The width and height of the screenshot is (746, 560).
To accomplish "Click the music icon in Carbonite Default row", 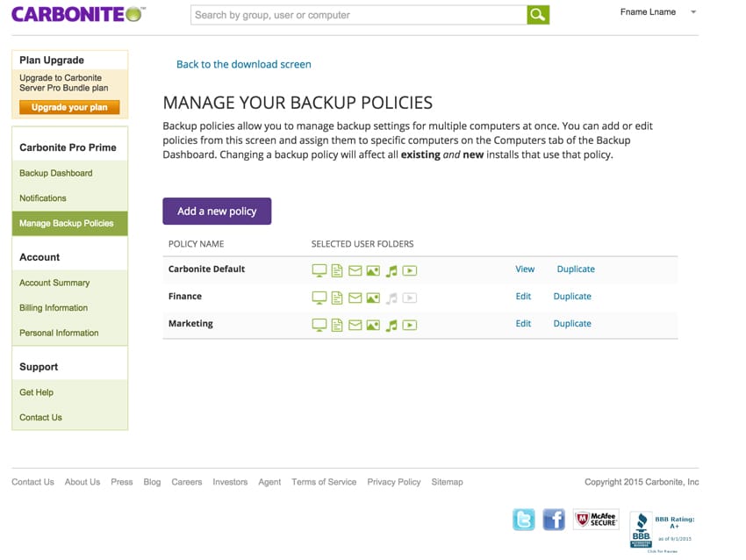I will coord(391,271).
